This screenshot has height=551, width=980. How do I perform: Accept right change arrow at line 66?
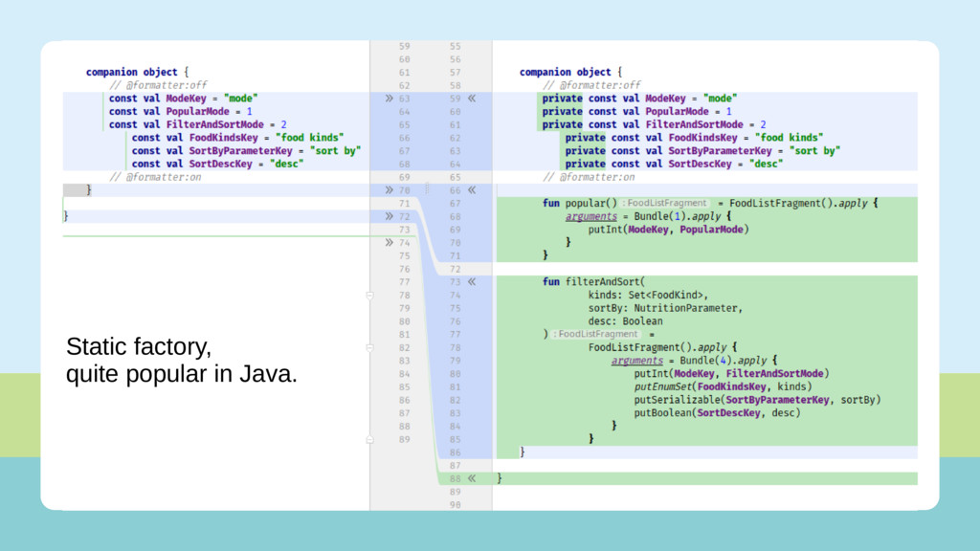click(x=472, y=190)
